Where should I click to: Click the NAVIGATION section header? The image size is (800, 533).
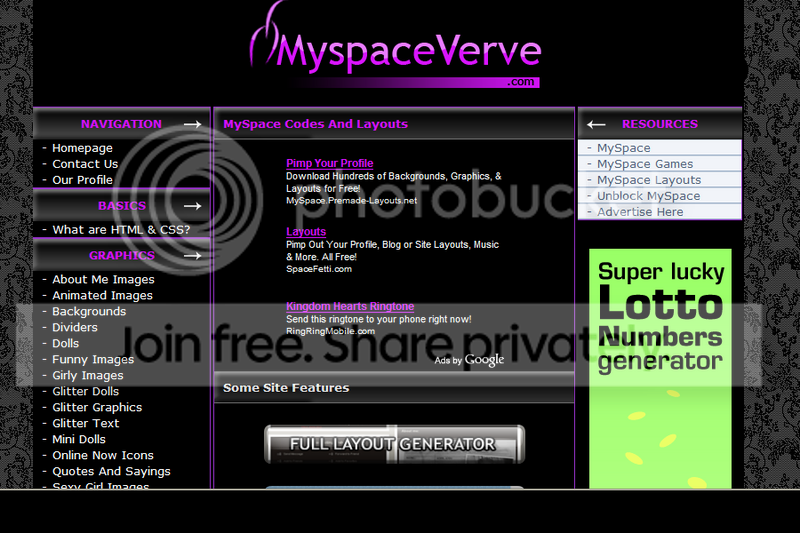pos(121,124)
